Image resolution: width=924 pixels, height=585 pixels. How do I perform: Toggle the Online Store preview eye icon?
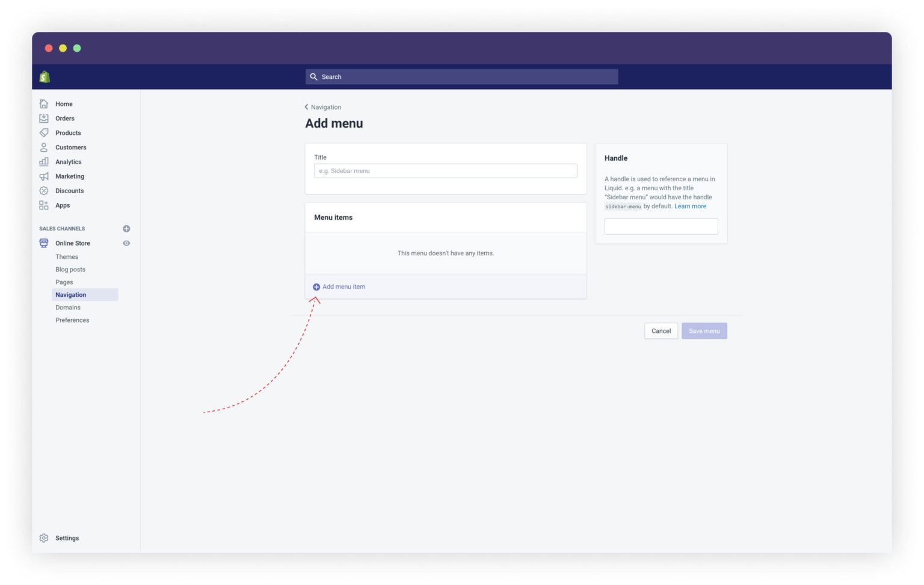[126, 243]
